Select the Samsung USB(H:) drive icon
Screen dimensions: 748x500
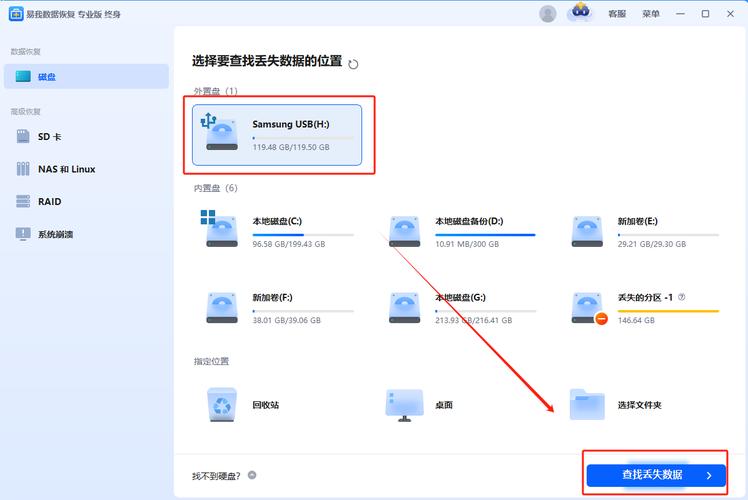click(220, 132)
